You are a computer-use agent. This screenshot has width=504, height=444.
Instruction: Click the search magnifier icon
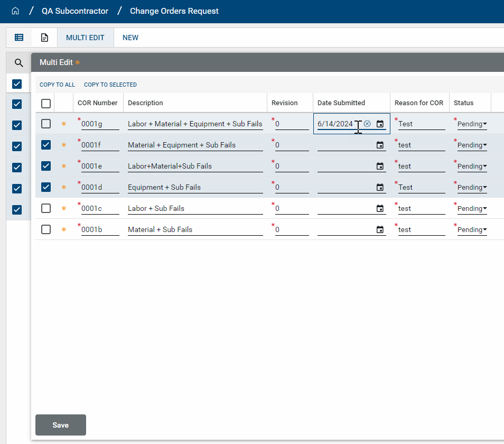coord(18,63)
